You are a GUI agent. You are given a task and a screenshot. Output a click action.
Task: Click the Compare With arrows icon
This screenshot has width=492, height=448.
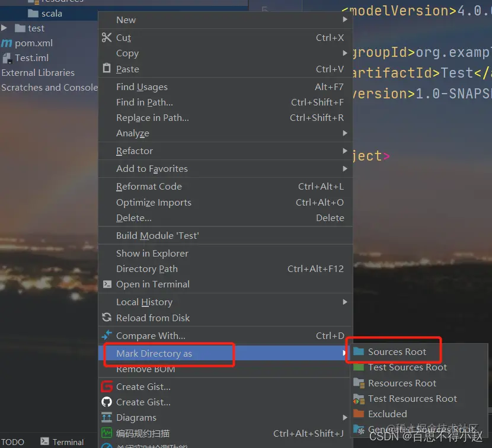click(107, 335)
